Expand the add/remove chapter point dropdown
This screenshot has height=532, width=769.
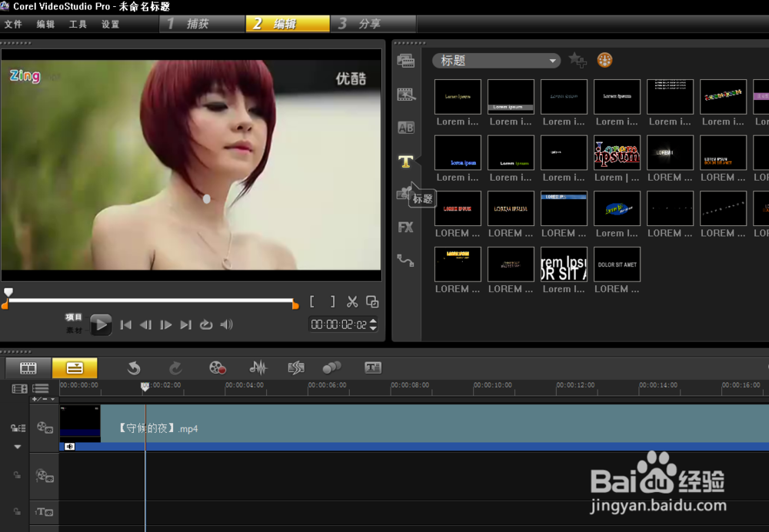pyautogui.click(x=43, y=400)
